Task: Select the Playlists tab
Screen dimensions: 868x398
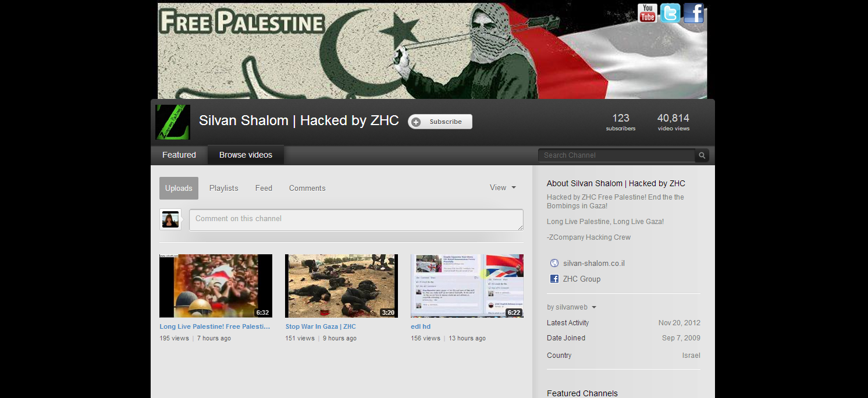Action: pyautogui.click(x=224, y=188)
